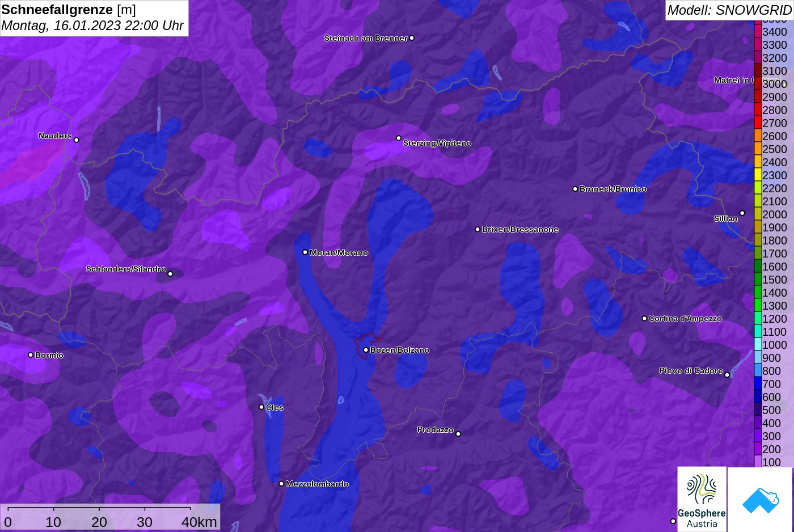Click the Sterzing/Vipiteno label text
The height and width of the screenshot is (532, 794).
click(437, 143)
